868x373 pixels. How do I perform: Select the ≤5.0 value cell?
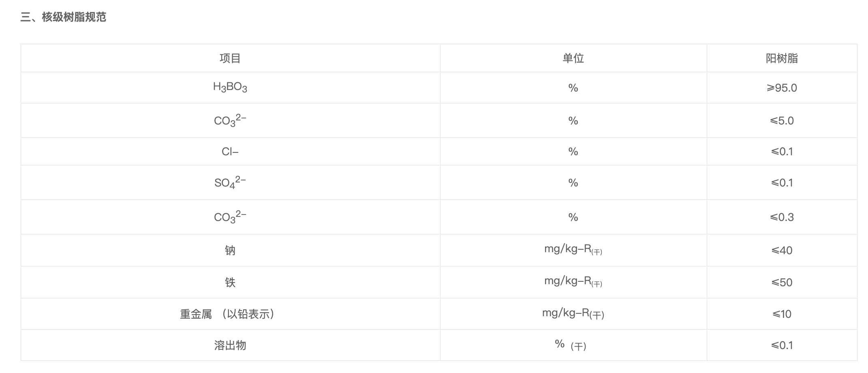pos(782,121)
